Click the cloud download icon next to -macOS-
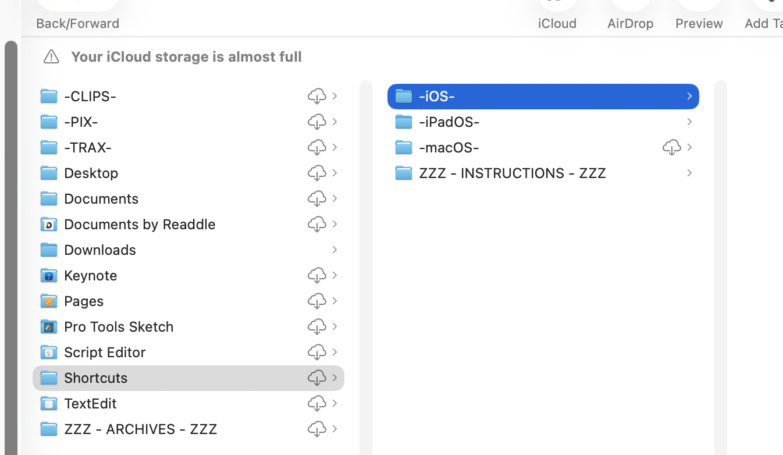This screenshot has height=455, width=783. point(672,147)
